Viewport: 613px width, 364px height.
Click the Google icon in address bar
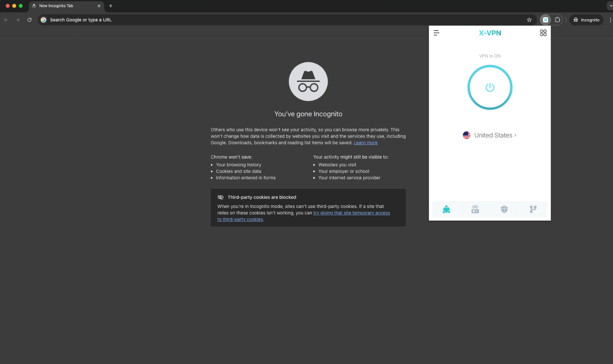click(43, 20)
